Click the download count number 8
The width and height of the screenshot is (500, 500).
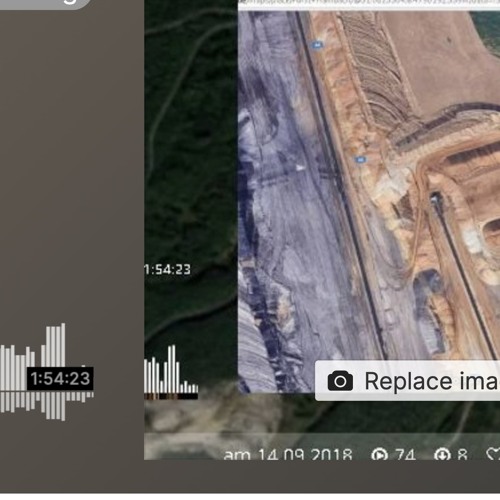(462, 454)
